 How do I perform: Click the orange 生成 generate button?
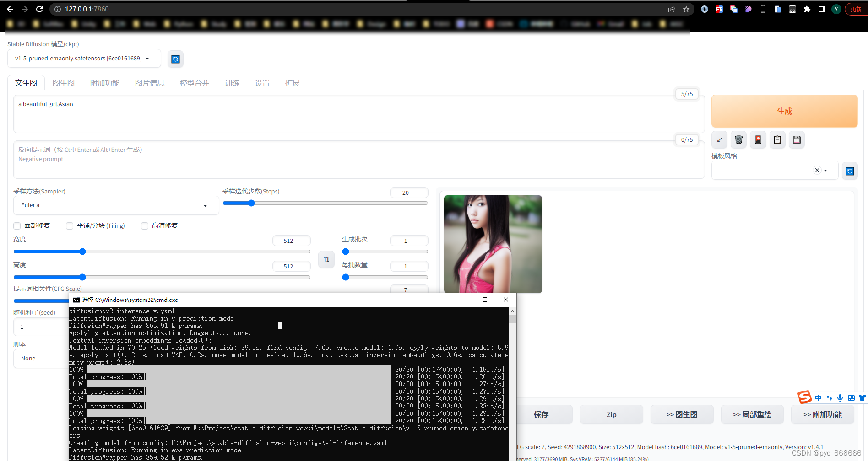tap(784, 111)
